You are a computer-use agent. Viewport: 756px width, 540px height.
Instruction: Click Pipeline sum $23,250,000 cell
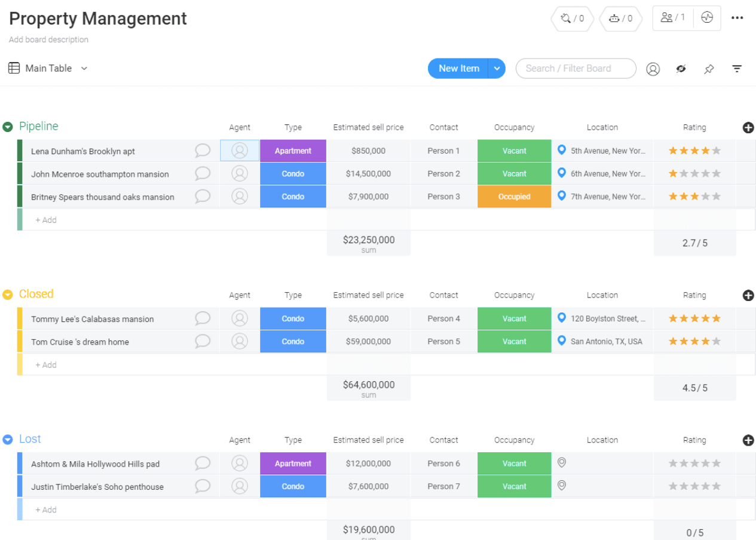point(369,243)
